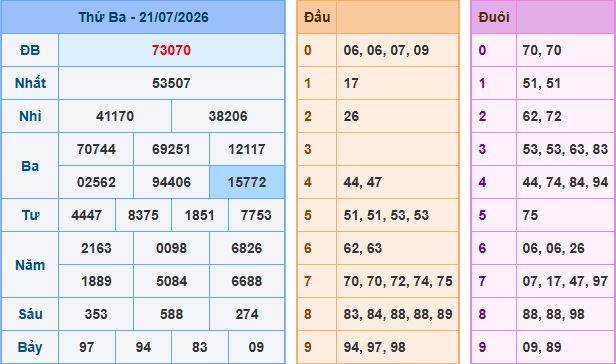The width and height of the screenshot is (616, 364).
Task: Select third prize number 70744
Action: point(96,149)
